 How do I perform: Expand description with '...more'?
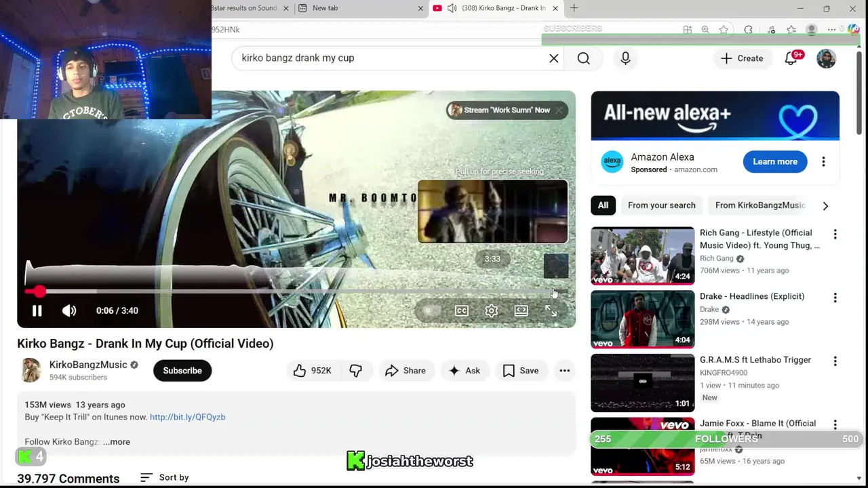coord(117,442)
